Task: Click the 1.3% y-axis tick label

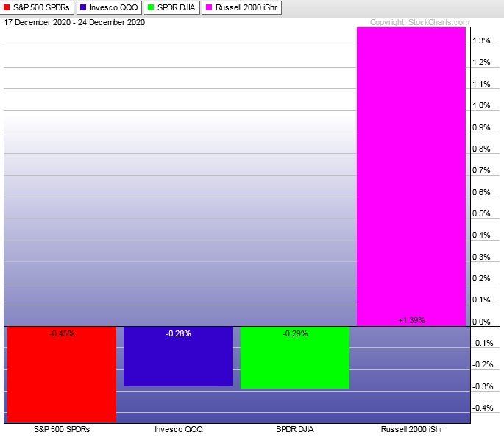Action: pyautogui.click(x=481, y=40)
